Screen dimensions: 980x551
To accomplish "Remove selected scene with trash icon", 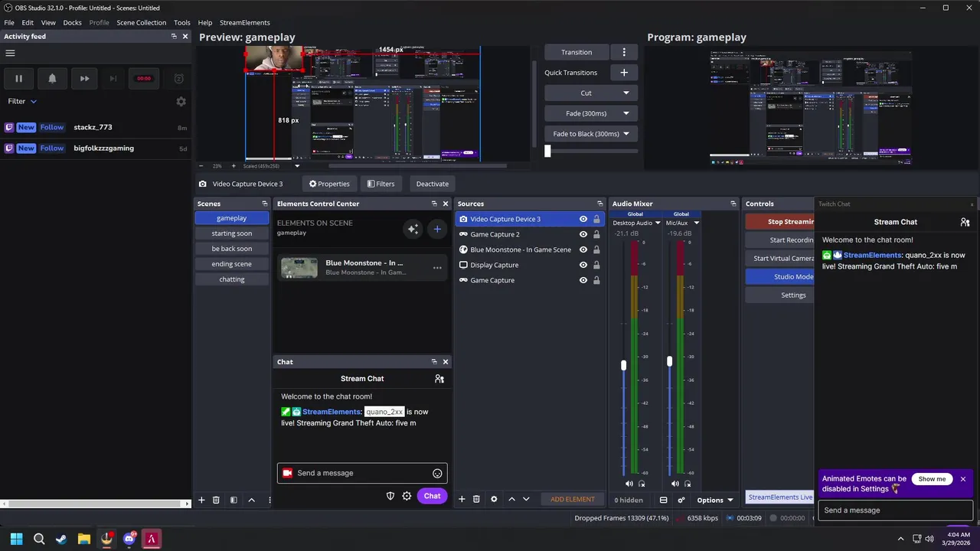I will pyautogui.click(x=216, y=500).
